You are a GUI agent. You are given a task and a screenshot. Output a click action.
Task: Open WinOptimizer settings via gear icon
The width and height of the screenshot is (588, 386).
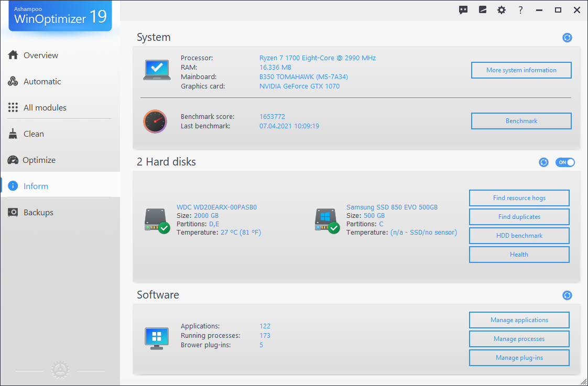(x=502, y=9)
